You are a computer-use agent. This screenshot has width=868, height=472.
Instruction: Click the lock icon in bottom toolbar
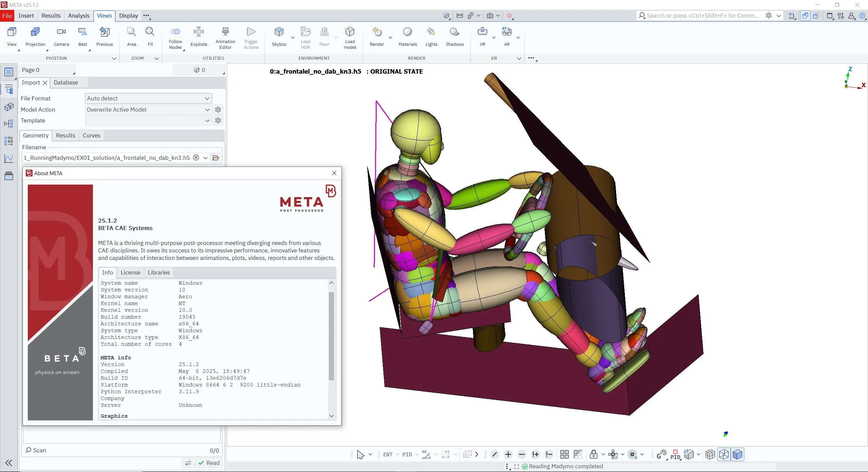[x=594, y=454]
